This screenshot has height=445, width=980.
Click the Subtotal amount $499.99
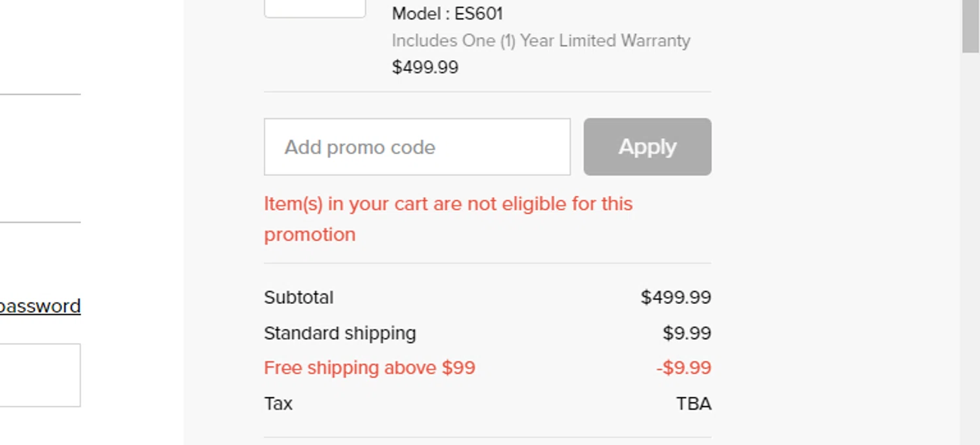pyautogui.click(x=676, y=298)
